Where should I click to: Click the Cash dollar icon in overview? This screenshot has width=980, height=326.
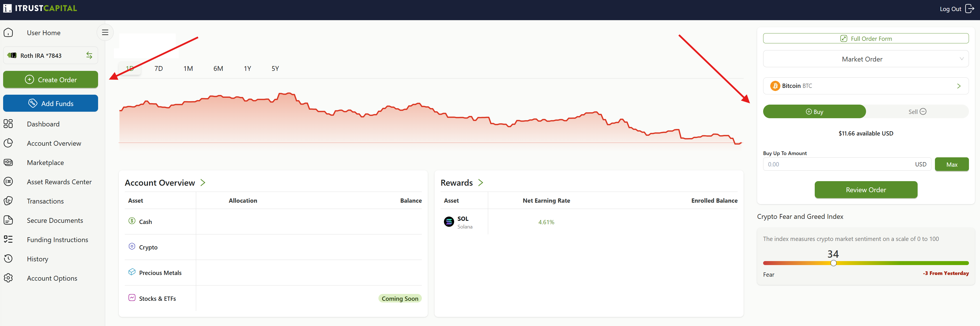(x=132, y=221)
